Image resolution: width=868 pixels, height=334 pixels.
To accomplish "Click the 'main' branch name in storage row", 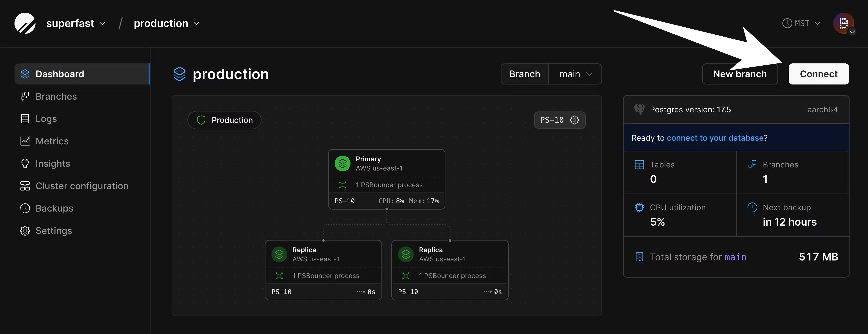I will pyautogui.click(x=735, y=257).
